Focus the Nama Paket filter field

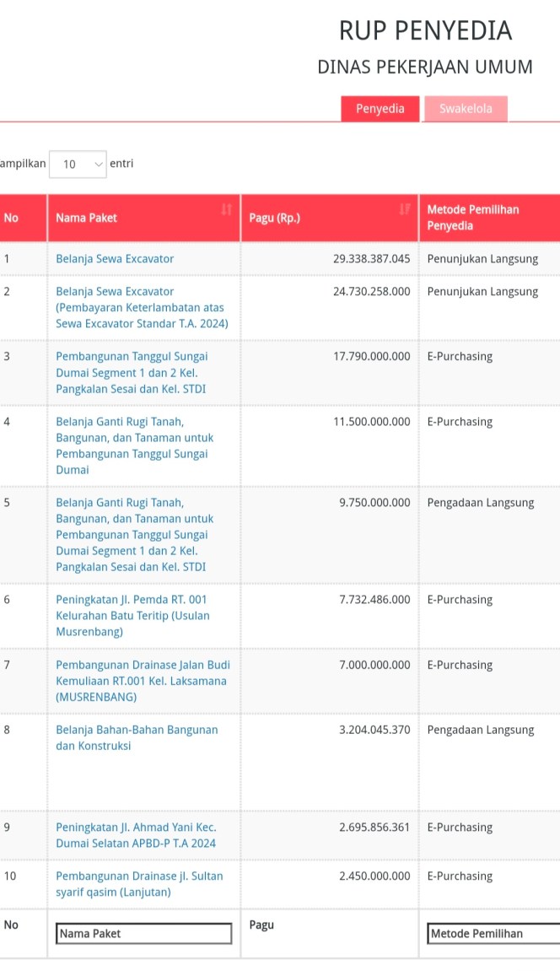pos(143,933)
